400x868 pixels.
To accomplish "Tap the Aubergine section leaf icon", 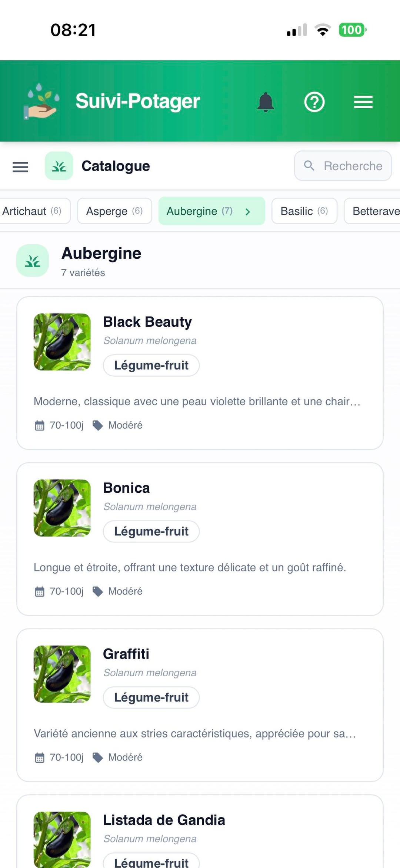I will (33, 261).
